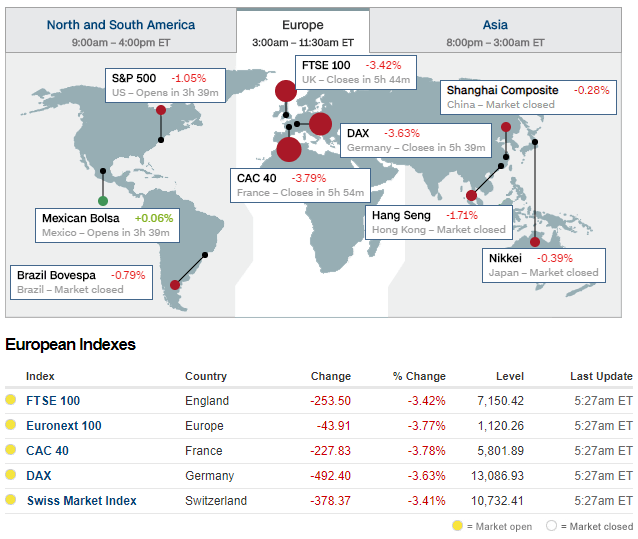Click the Hang Seng red map dot

point(471,196)
